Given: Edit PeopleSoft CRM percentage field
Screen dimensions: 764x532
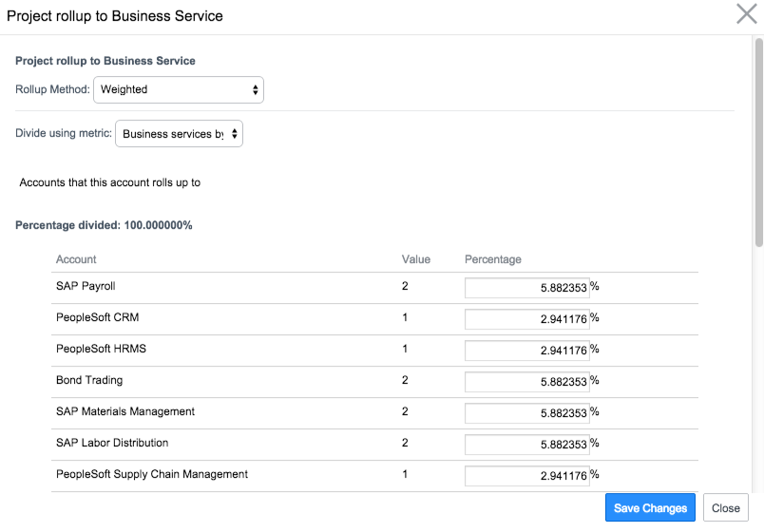Looking at the screenshot, I should click(x=527, y=319).
